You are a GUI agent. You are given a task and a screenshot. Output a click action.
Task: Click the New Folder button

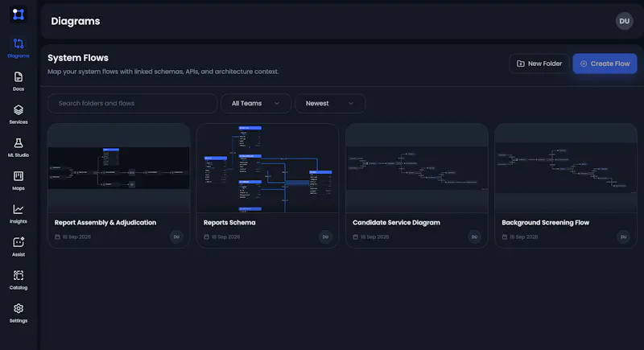[x=539, y=64]
